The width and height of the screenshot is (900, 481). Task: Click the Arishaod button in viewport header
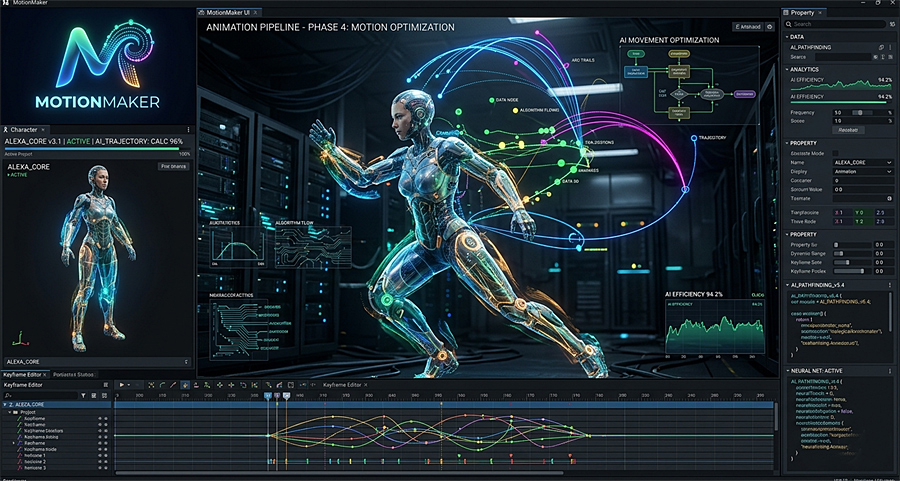(x=748, y=26)
